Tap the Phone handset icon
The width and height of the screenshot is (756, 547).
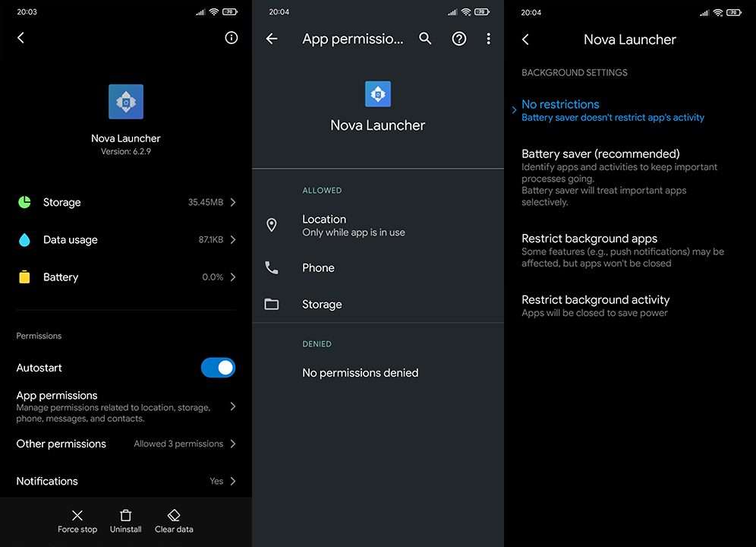coord(272,267)
